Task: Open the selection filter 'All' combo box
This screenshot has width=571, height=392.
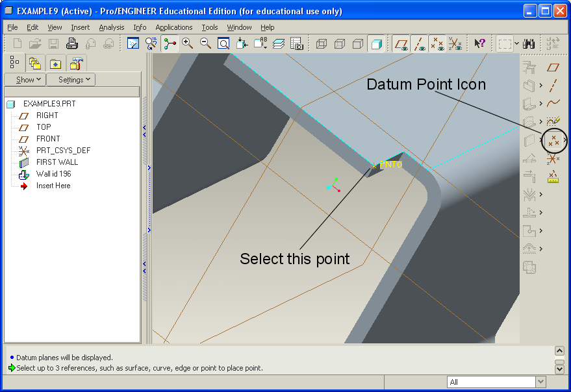Action: pyautogui.click(x=496, y=382)
